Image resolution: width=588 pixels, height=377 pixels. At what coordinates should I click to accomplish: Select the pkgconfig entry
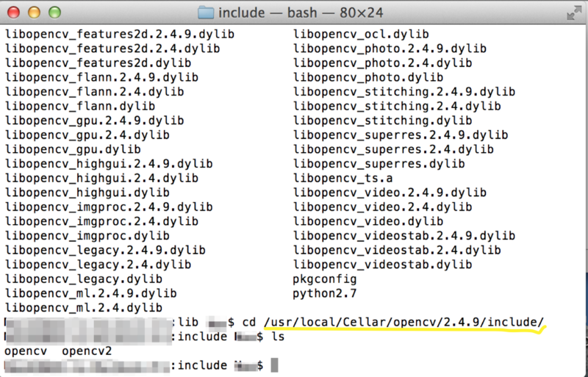pyautogui.click(x=325, y=279)
